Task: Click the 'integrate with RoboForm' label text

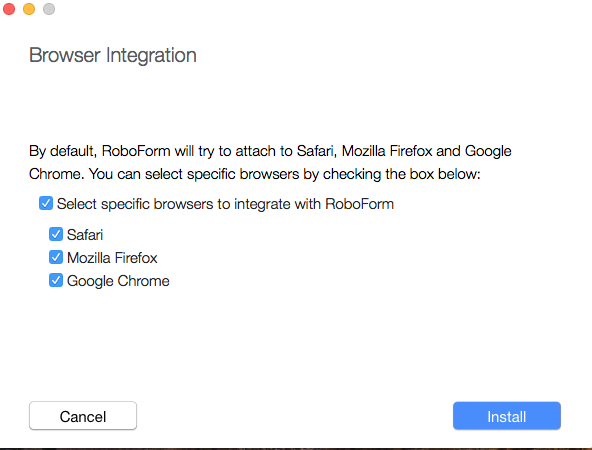Action: (x=314, y=204)
